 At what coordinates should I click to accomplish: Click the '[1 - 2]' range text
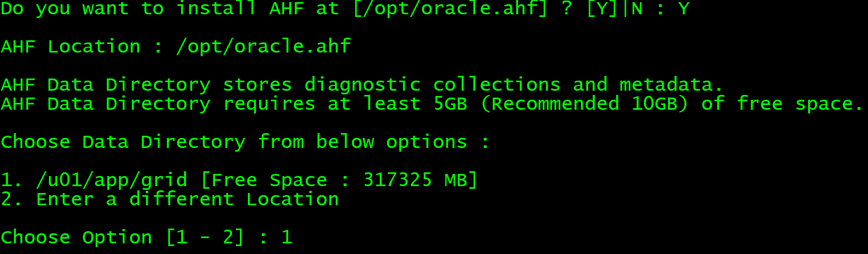click(205, 237)
